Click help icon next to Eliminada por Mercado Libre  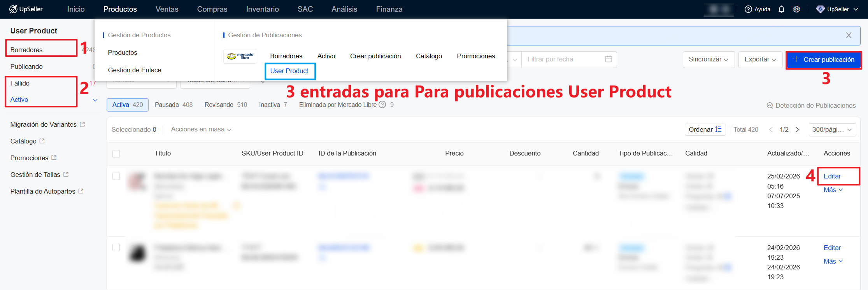tap(382, 105)
